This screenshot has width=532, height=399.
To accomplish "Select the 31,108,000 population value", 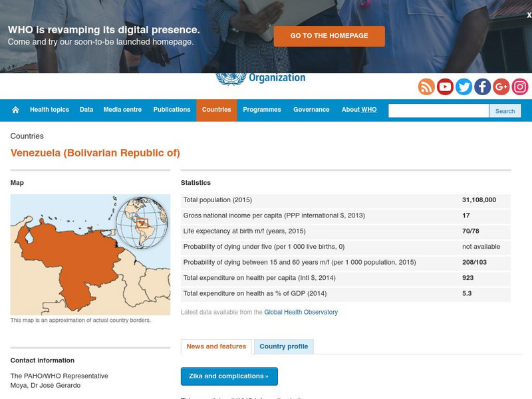I will coord(479,200).
